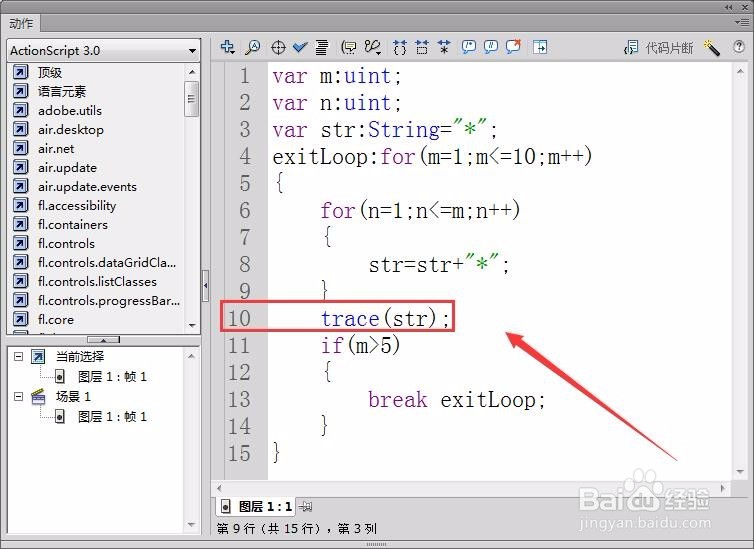
Task: Open the ActionScript 3.0 version dropdown
Action: (x=104, y=50)
